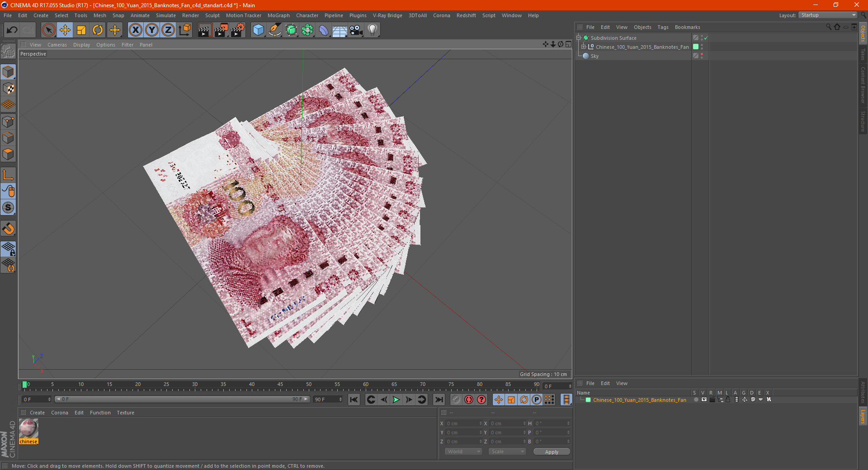The image size is (868, 470).
Task: Open the MoGraph menu
Action: point(278,15)
